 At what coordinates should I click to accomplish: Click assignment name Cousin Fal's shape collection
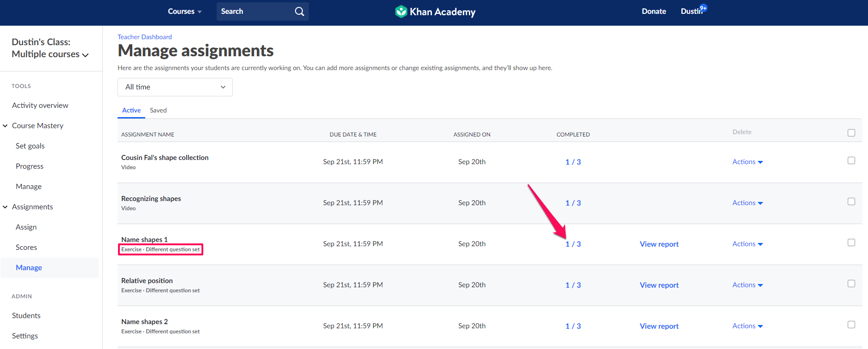(x=165, y=158)
